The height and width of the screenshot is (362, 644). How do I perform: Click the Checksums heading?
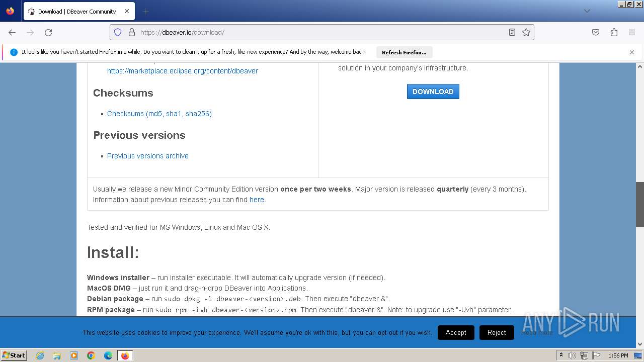tap(123, 93)
